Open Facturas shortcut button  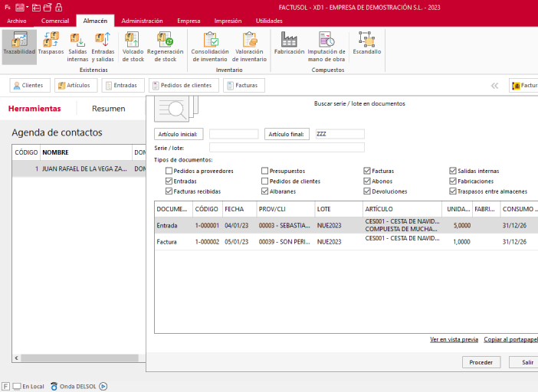(x=244, y=85)
